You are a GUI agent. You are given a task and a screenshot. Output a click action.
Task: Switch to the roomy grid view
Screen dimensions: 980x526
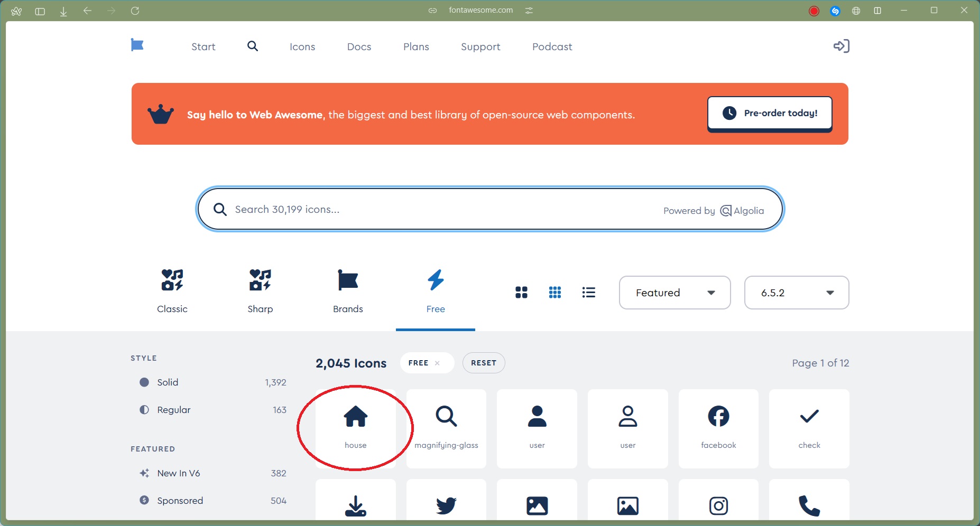(x=521, y=293)
